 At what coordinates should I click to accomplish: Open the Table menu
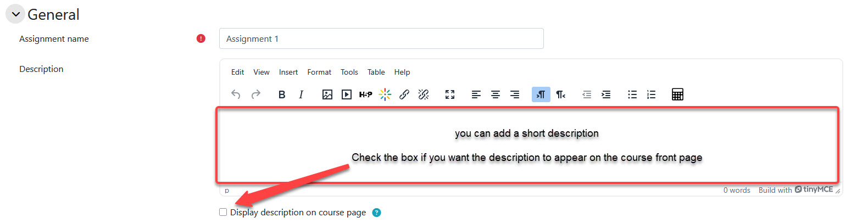click(376, 72)
